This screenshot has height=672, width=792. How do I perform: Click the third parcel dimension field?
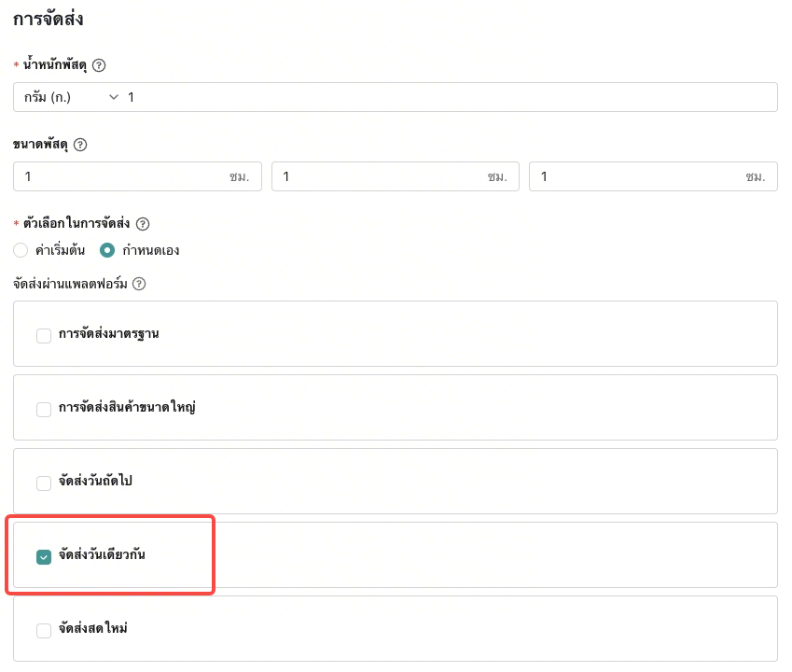(x=636, y=176)
